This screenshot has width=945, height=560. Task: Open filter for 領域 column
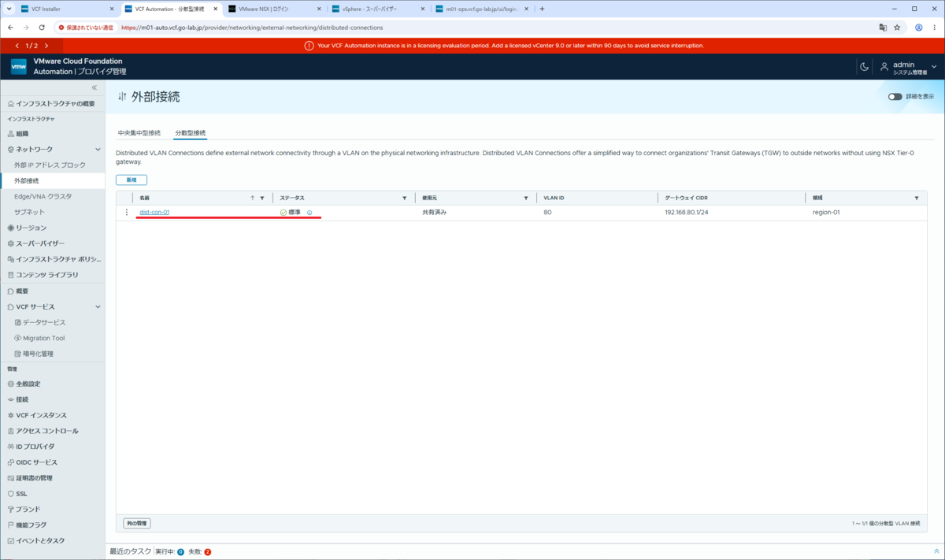pyautogui.click(x=917, y=198)
